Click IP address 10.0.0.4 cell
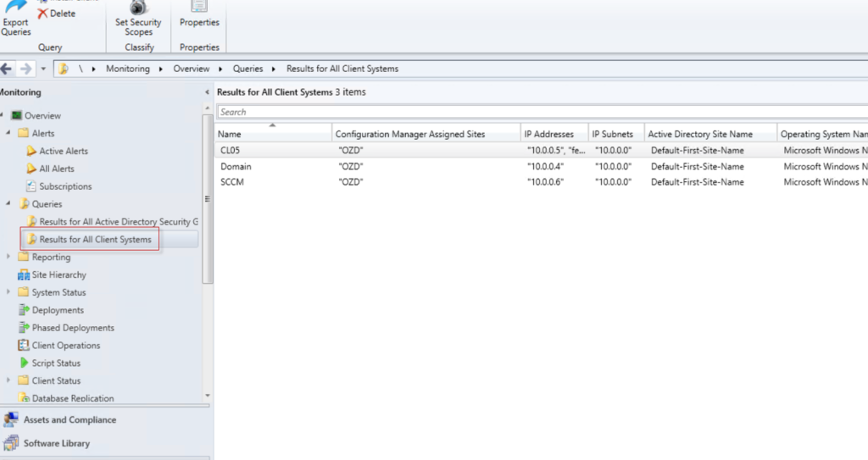The width and height of the screenshot is (868, 460). (545, 166)
